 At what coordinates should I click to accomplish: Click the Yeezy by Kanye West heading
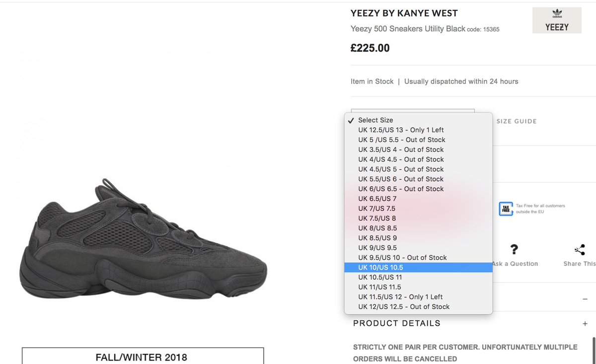click(x=404, y=13)
